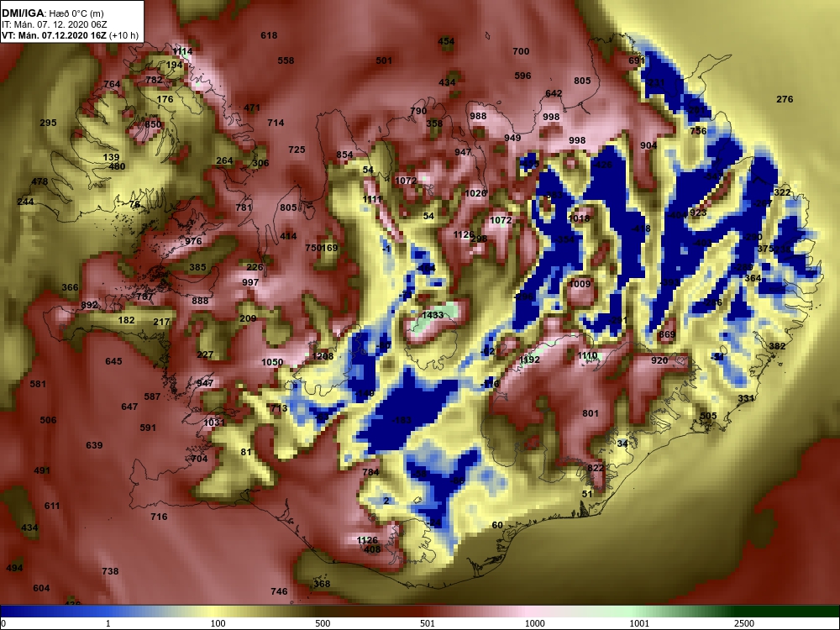Viewport: 840px width, 630px height.
Task: Click the map value 920
Action: click(x=659, y=360)
